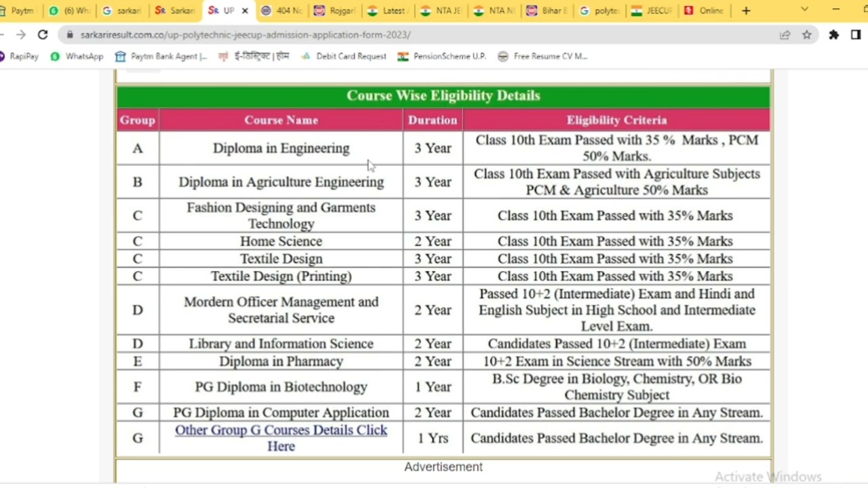The width and height of the screenshot is (868, 488).
Task: Select PG Diploma in Computer Application cell
Action: tap(281, 412)
